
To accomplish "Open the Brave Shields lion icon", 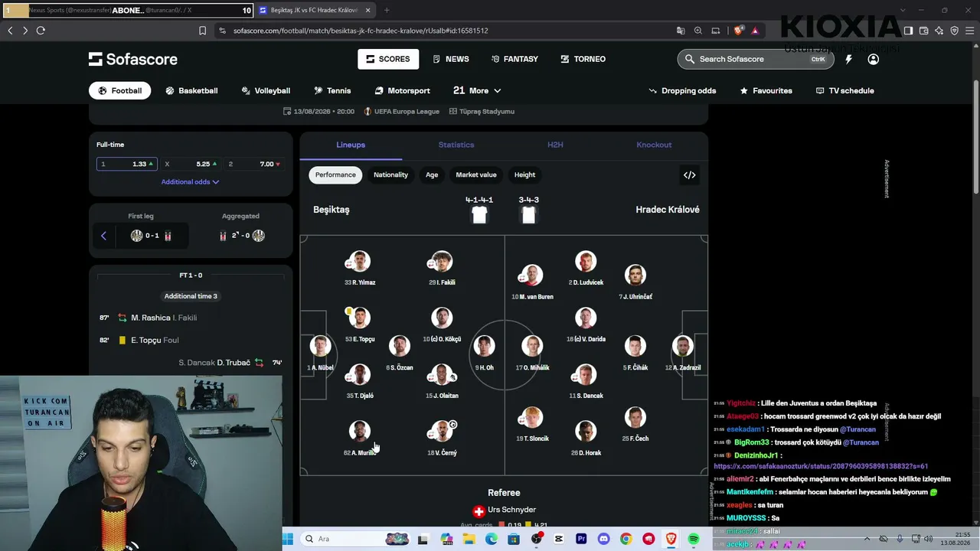I will pos(738,31).
